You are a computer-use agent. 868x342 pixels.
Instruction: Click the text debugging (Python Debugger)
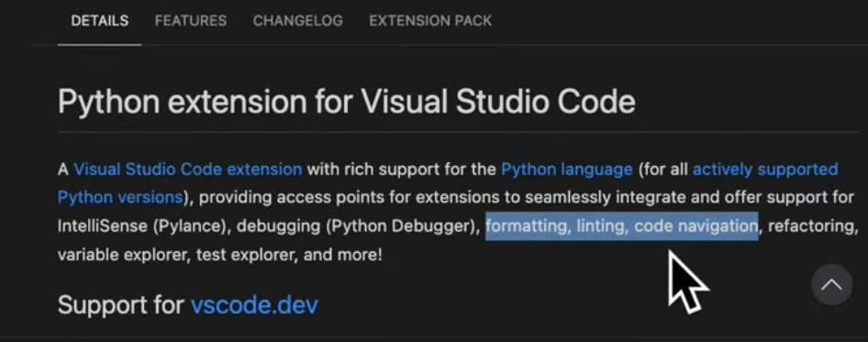357,226
